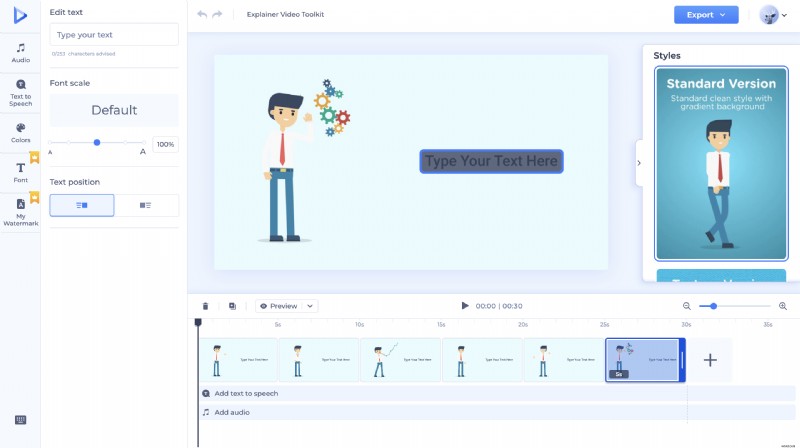Expand the Export dropdown
The height and width of the screenshot is (448, 800).
(706, 15)
